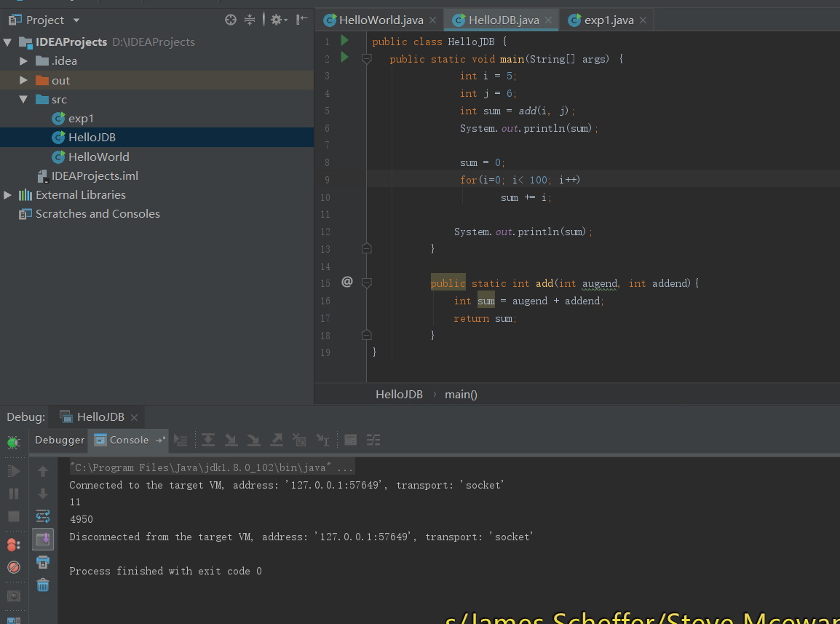Click the Step Over debugger icon
This screenshot has width=840, height=624.
click(208, 440)
